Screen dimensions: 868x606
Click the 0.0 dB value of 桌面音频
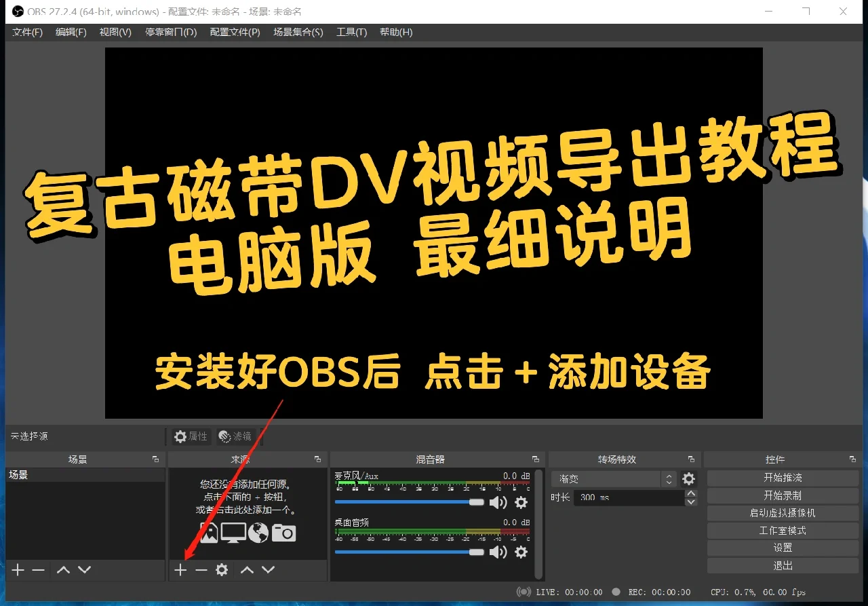point(516,523)
